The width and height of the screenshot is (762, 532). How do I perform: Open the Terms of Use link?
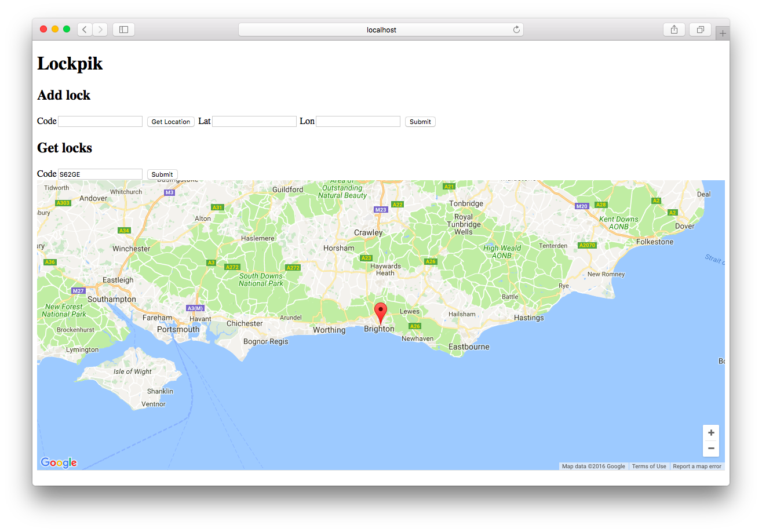point(649,467)
